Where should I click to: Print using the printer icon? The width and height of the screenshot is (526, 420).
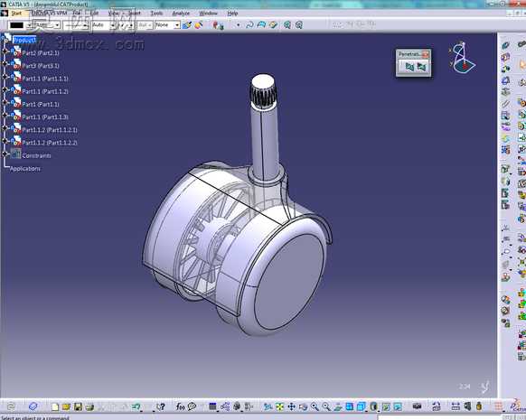pyautogui.click(x=89, y=407)
